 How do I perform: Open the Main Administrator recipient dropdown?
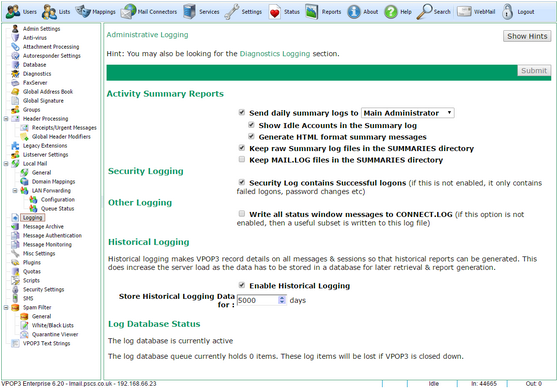407,113
